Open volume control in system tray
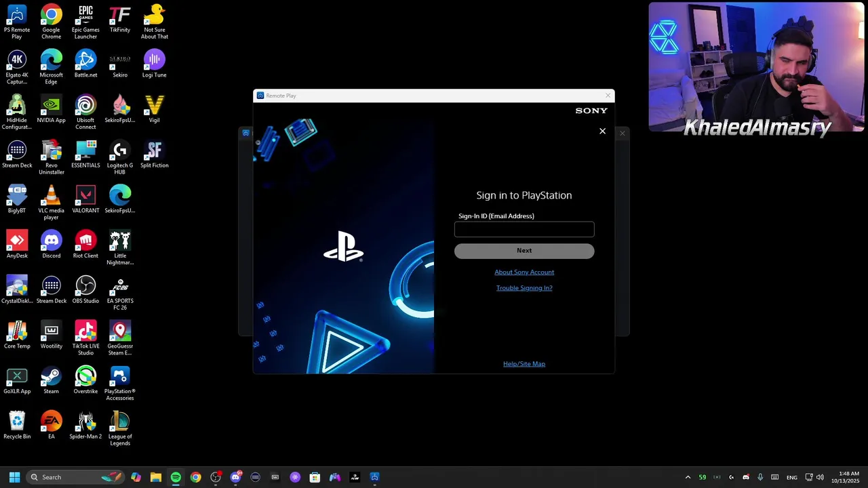The height and width of the screenshot is (488, 868). (820, 477)
